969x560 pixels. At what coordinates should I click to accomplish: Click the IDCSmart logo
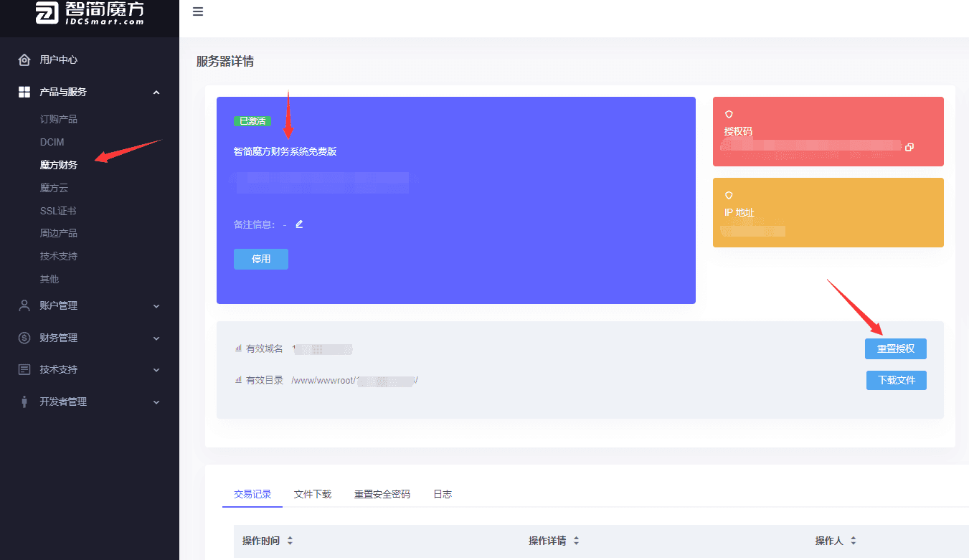coord(89,13)
